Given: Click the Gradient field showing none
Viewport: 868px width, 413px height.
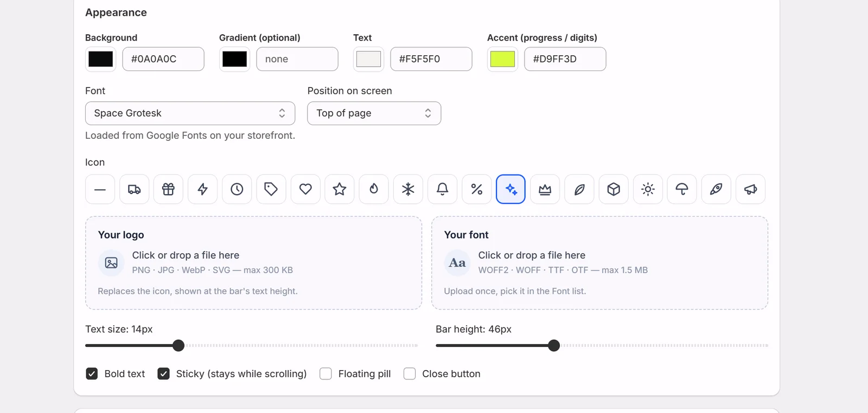Looking at the screenshot, I should pos(297,59).
